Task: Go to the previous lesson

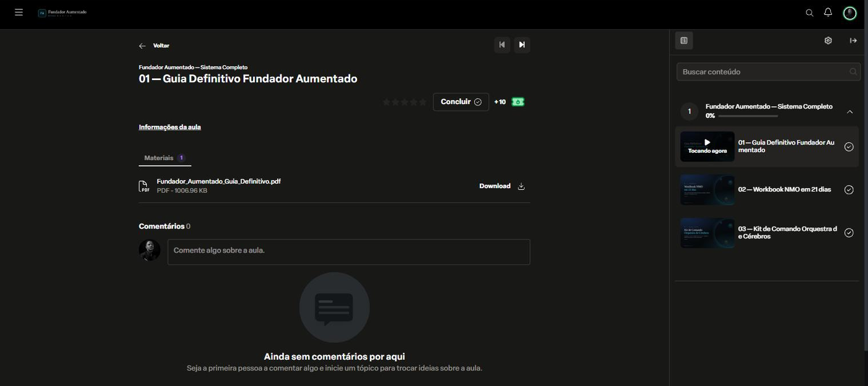Action: click(x=502, y=45)
